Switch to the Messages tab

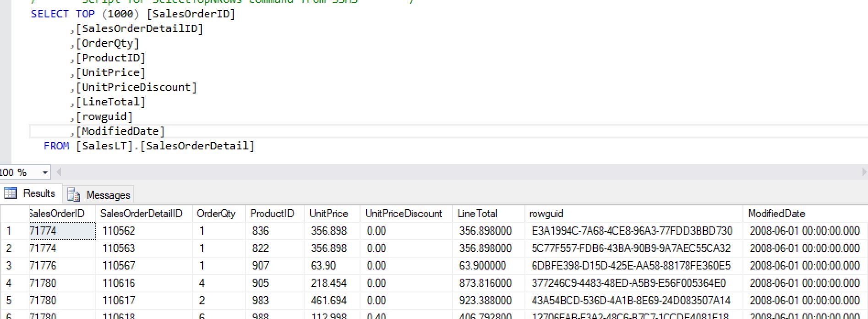[x=98, y=195]
